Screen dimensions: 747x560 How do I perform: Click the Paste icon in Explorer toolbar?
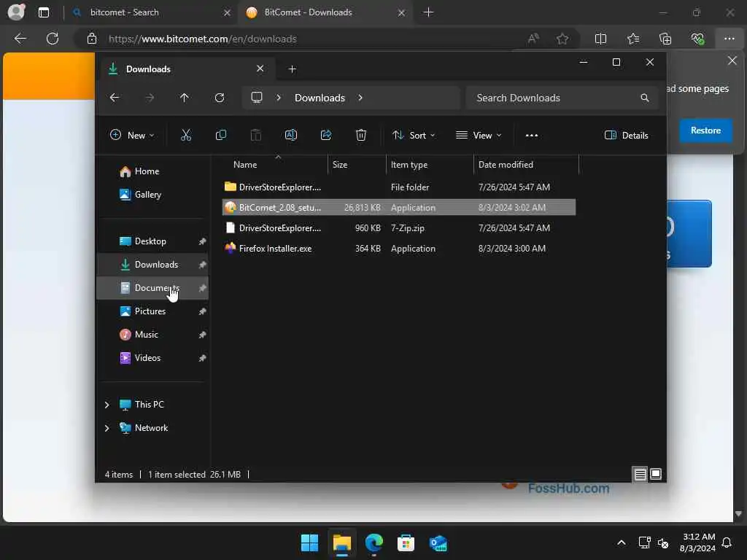click(256, 135)
